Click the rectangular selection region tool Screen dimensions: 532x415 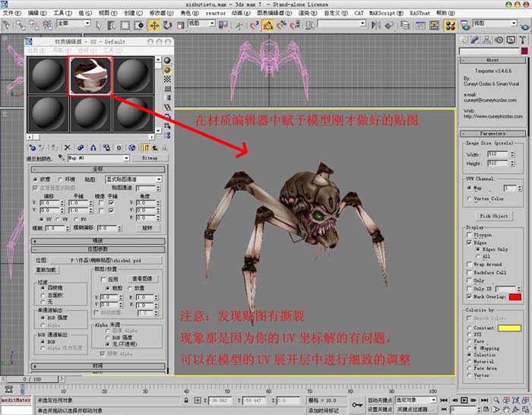[125, 25]
